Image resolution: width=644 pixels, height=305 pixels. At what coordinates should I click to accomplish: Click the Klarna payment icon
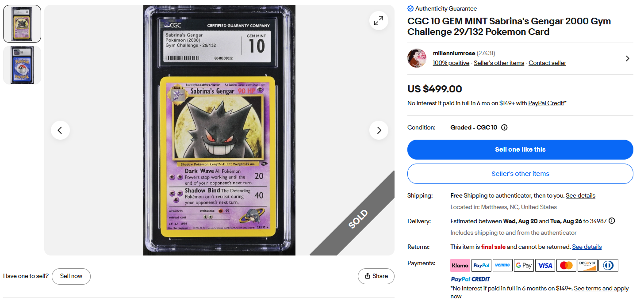tap(460, 265)
